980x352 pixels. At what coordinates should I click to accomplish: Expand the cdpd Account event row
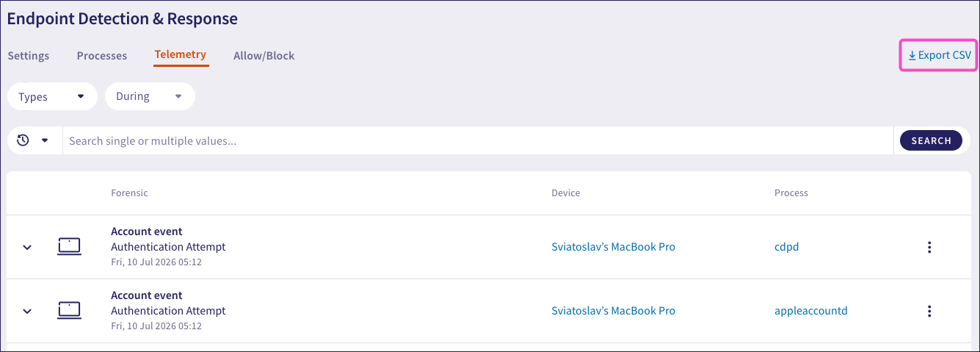(27, 248)
